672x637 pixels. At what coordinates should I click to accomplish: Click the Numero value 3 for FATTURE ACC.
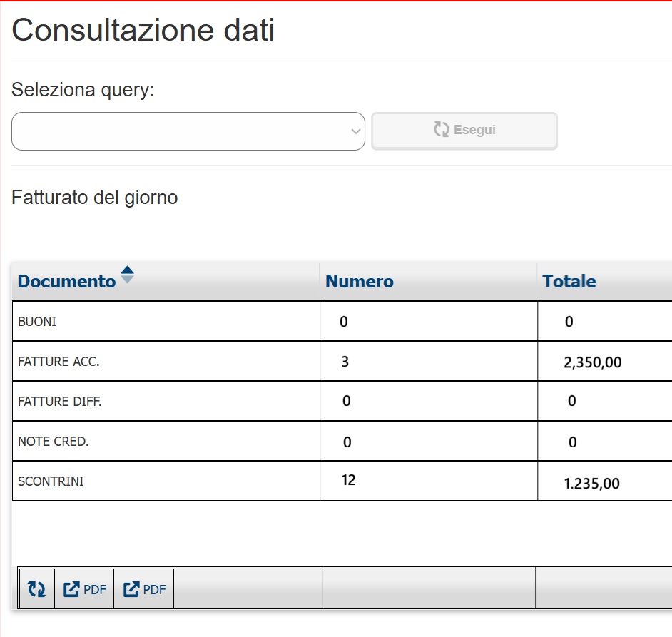click(x=345, y=362)
